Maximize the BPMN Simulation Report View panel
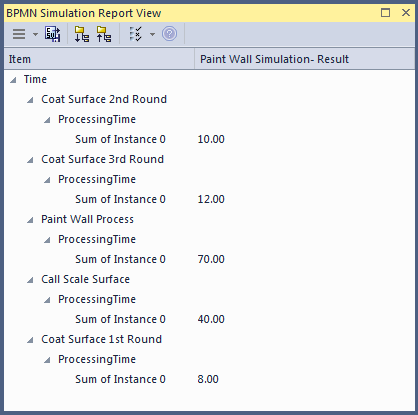Viewport: 418px width, 415px height. pos(385,13)
